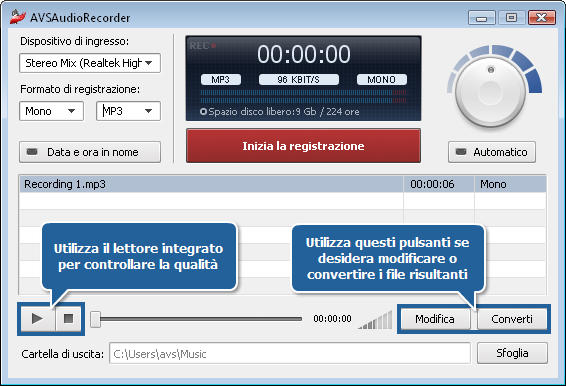Image resolution: width=566 pixels, height=386 pixels.
Task: Click the 96 KBIT/S bitrate indicator
Action: 299,79
